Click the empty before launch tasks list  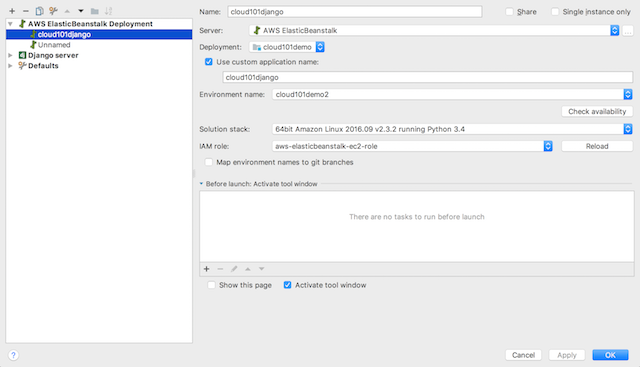(x=417, y=227)
